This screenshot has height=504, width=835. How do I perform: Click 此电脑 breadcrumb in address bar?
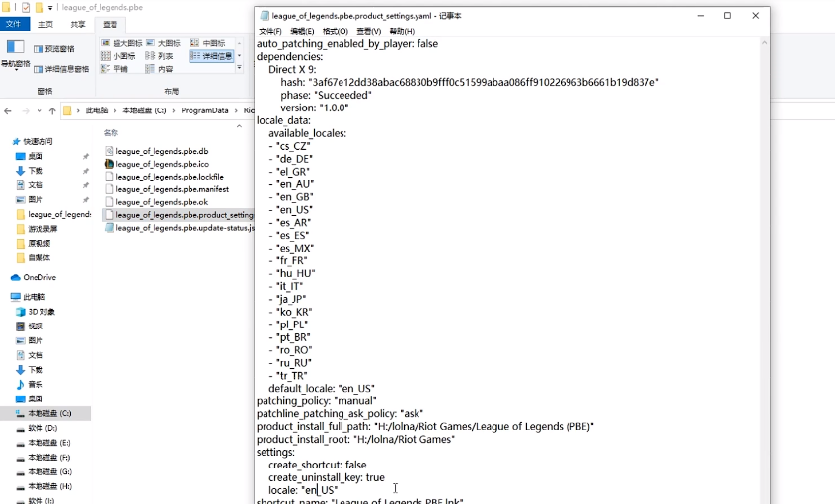click(97, 110)
